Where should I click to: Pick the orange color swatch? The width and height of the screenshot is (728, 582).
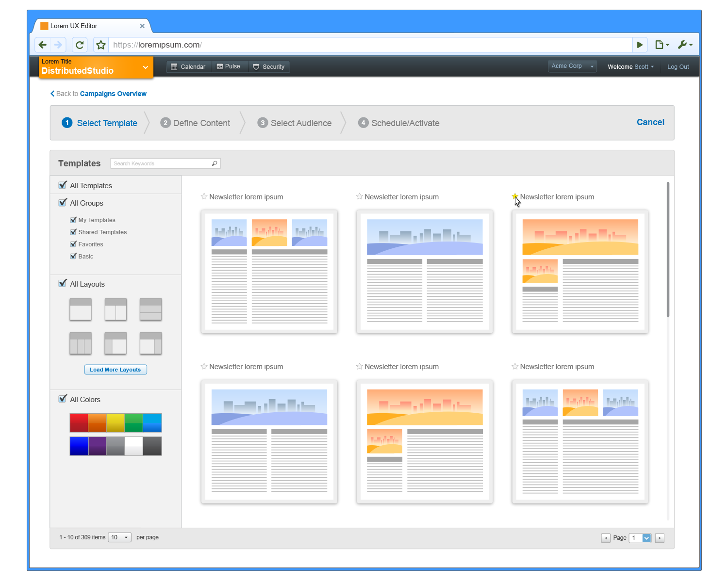point(98,423)
